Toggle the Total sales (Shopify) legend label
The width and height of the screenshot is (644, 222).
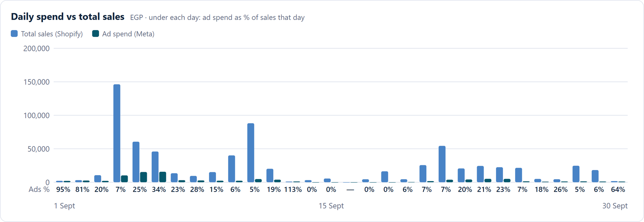click(52, 34)
